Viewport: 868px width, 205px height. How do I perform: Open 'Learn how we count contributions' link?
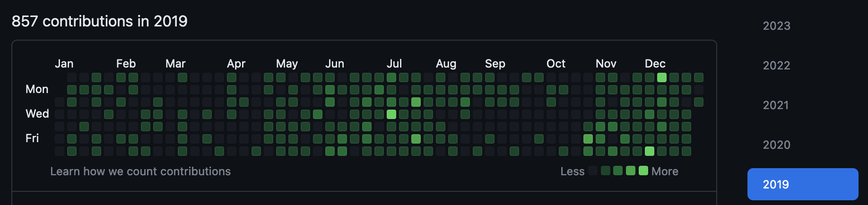[x=140, y=171]
